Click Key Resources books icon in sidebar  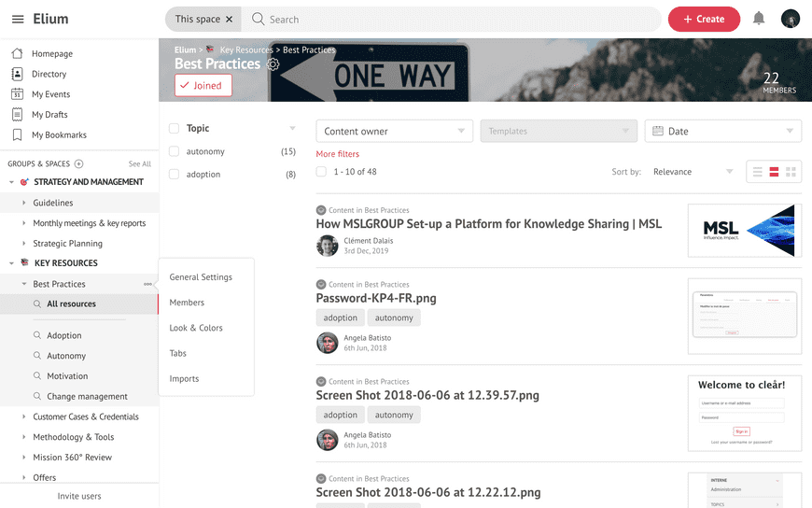(24, 262)
